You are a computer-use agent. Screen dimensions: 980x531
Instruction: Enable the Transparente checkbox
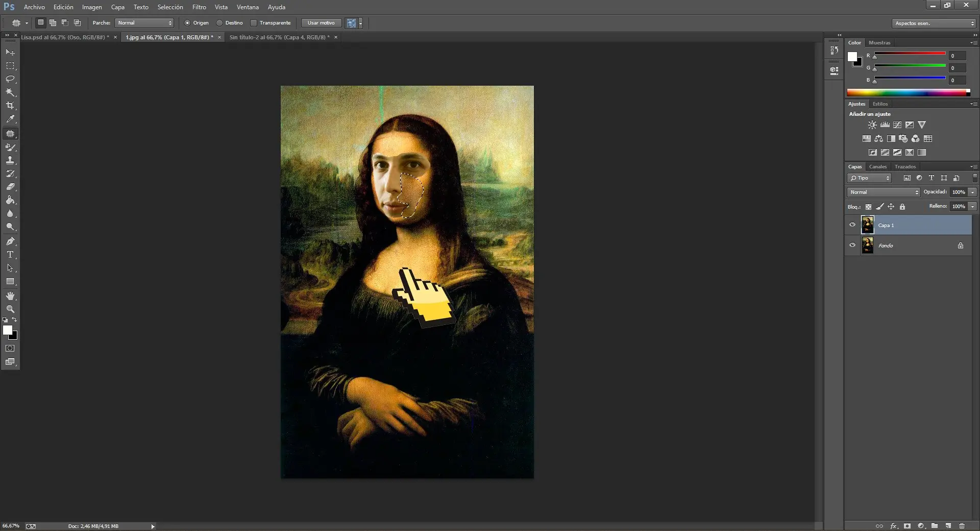coord(254,23)
